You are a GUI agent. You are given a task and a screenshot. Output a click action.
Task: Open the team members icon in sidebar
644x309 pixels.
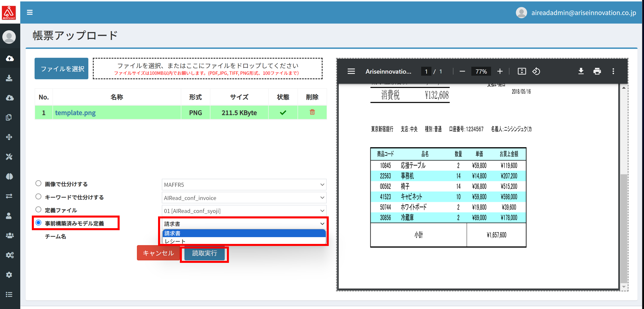(10, 235)
